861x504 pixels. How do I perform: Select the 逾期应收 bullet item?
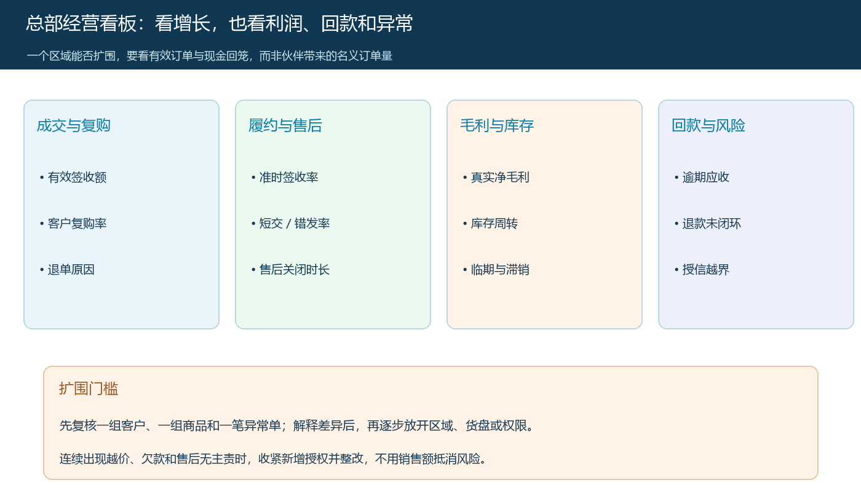(702, 178)
